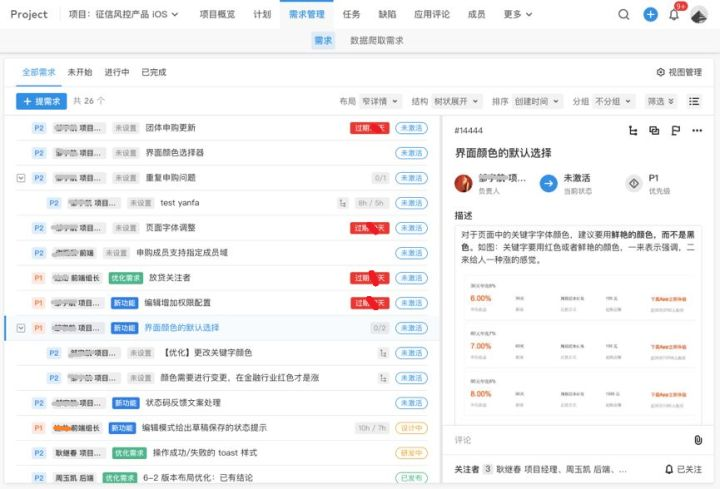Open the 更多 dropdown menu

(x=518, y=14)
